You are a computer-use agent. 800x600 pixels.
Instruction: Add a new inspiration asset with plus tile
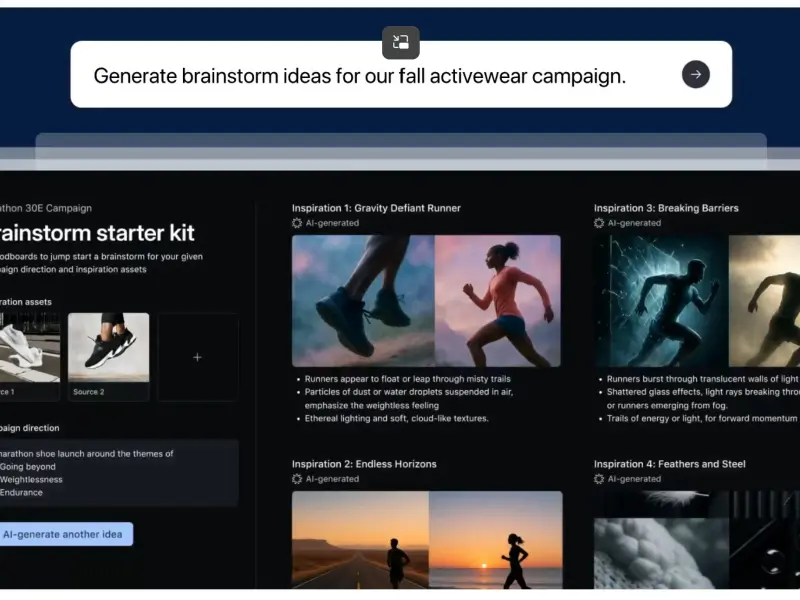pyautogui.click(x=197, y=357)
